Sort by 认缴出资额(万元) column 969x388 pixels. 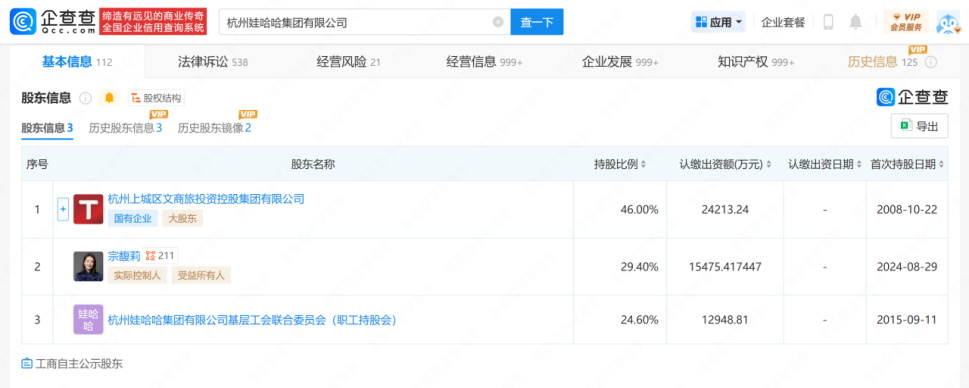point(725,164)
